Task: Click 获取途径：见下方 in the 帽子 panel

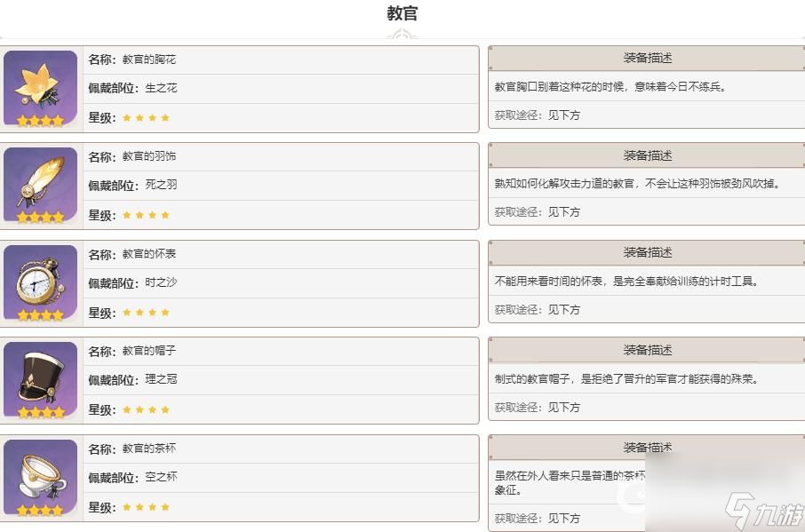Action: pyautogui.click(x=537, y=408)
